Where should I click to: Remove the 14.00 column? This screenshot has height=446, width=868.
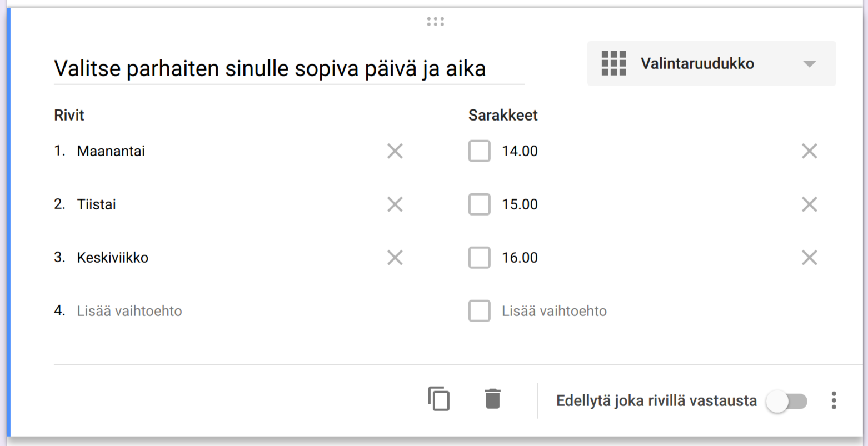point(809,151)
